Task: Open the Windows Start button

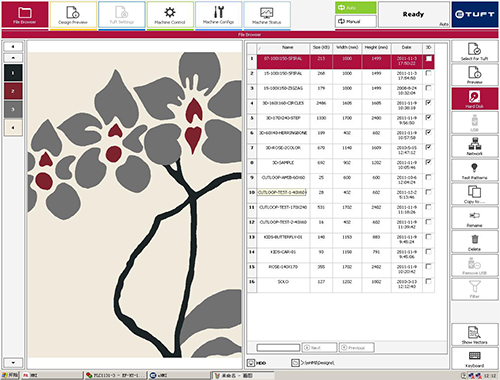Action: [10, 375]
